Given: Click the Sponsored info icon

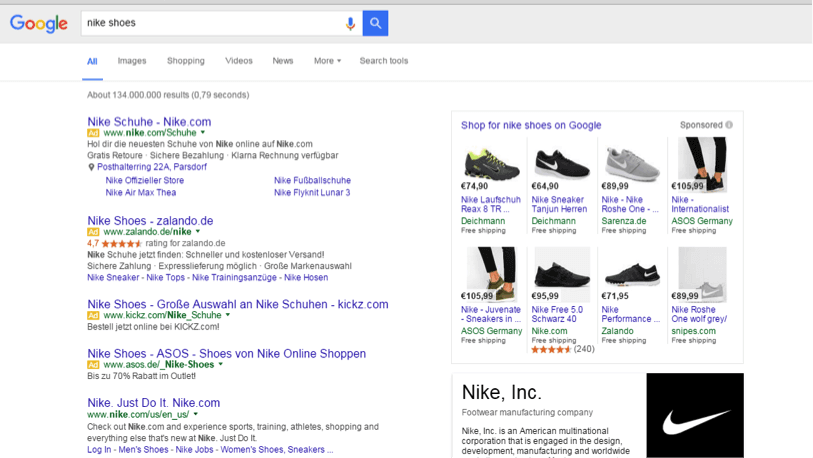Looking at the screenshot, I should pos(729,125).
